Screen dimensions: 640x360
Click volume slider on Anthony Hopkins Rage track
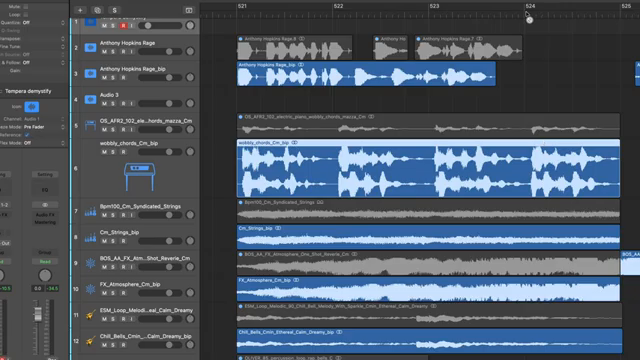160,51
